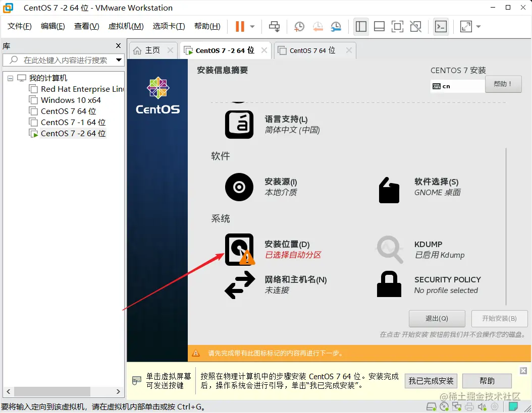Open the 选项卡(T) menu
The height and width of the screenshot is (413, 532).
pos(169,26)
